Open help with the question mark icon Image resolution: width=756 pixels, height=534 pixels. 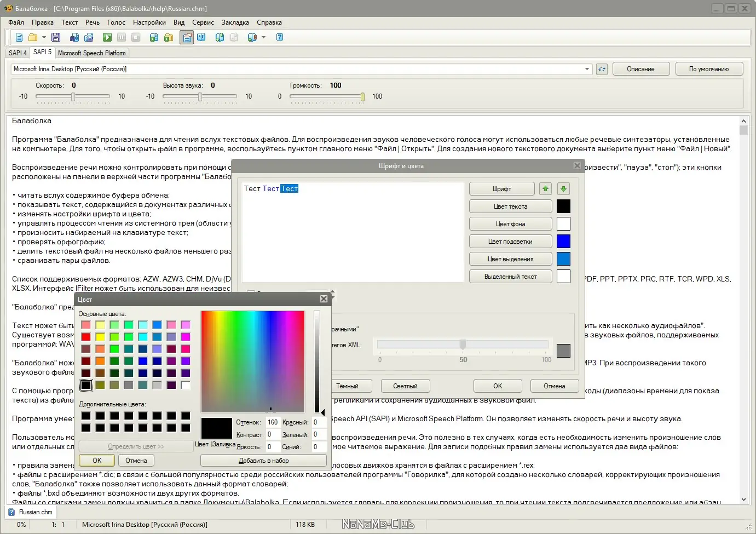280,37
